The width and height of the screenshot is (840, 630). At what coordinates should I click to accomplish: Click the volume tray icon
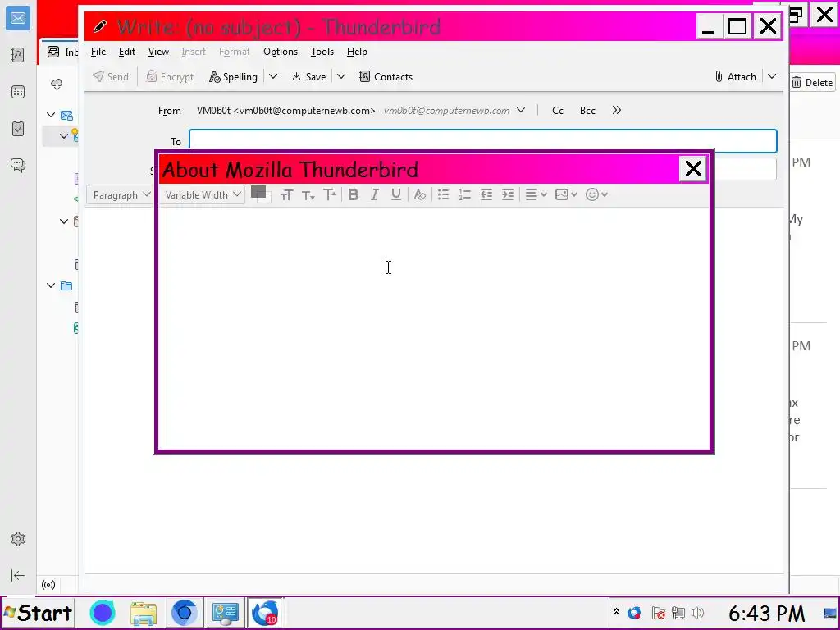tap(697, 612)
